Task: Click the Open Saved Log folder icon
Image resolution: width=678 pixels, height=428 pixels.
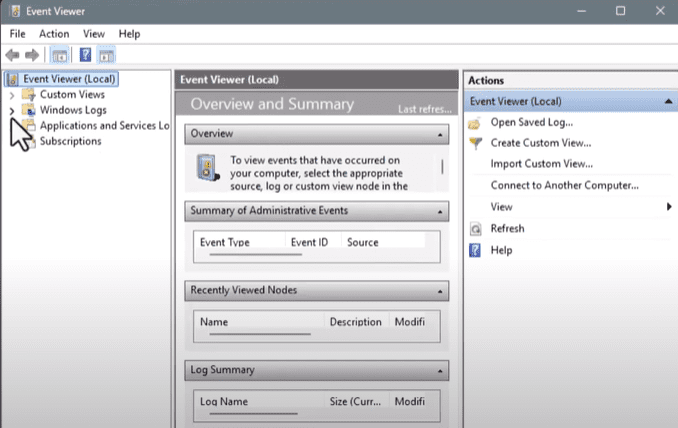Action: 475,123
